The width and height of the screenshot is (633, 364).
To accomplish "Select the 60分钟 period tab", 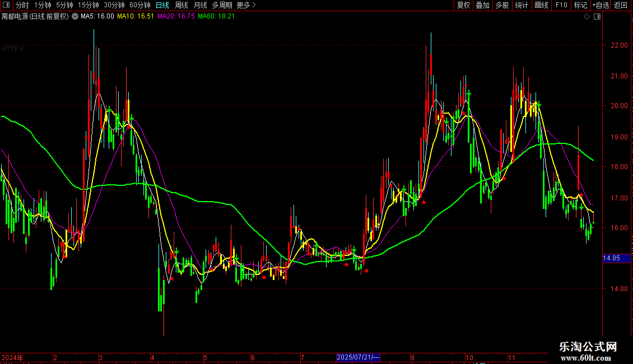I will (x=140, y=5).
